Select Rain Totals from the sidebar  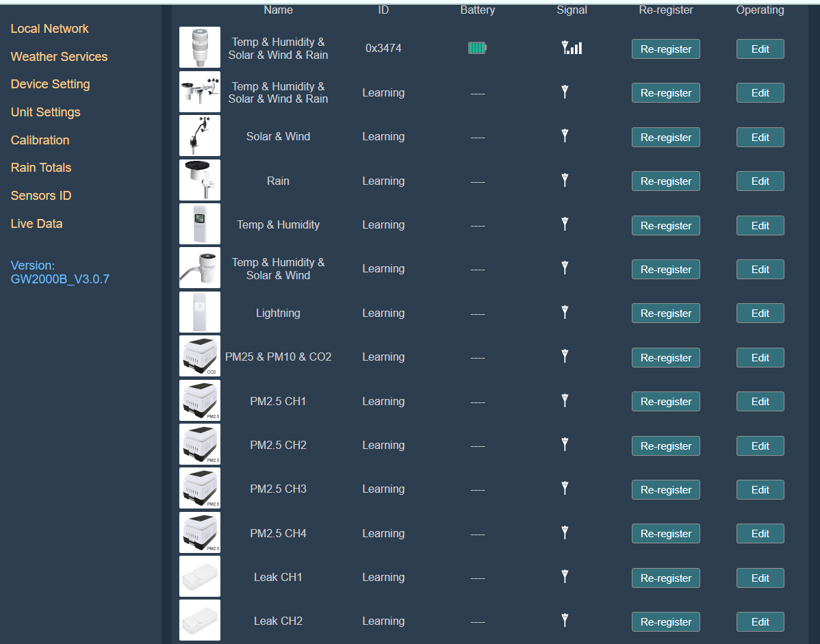(41, 168)
